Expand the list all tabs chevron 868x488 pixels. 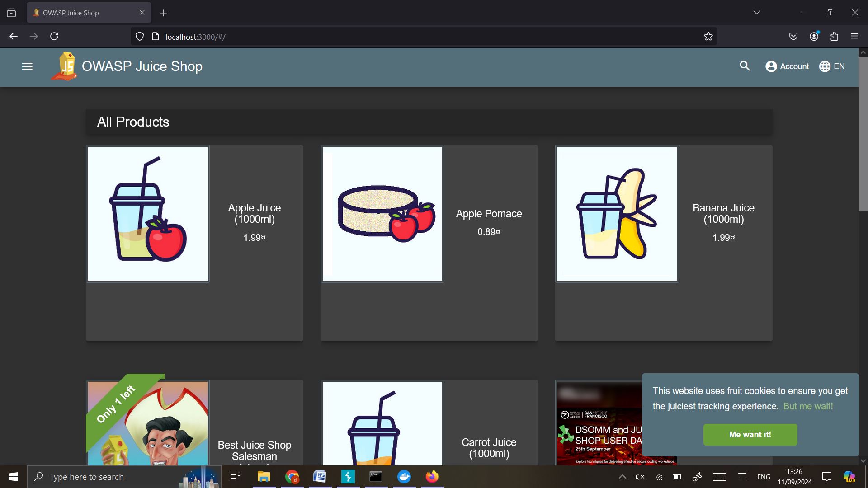(x=757, y=13)
